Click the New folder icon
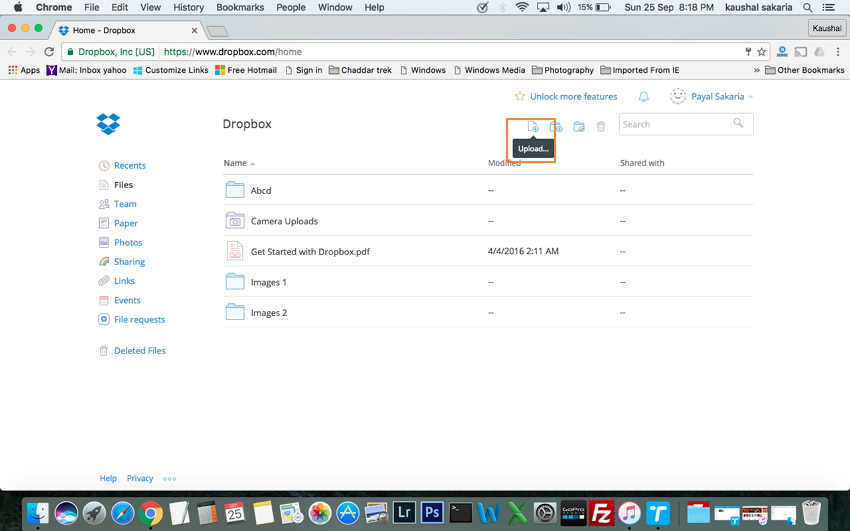 point(556,127)
